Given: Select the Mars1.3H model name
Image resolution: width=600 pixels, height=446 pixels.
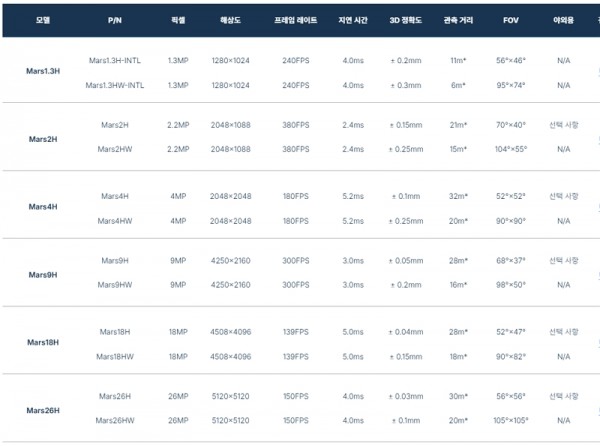Looking at the screenshot, I should (43, 71).
